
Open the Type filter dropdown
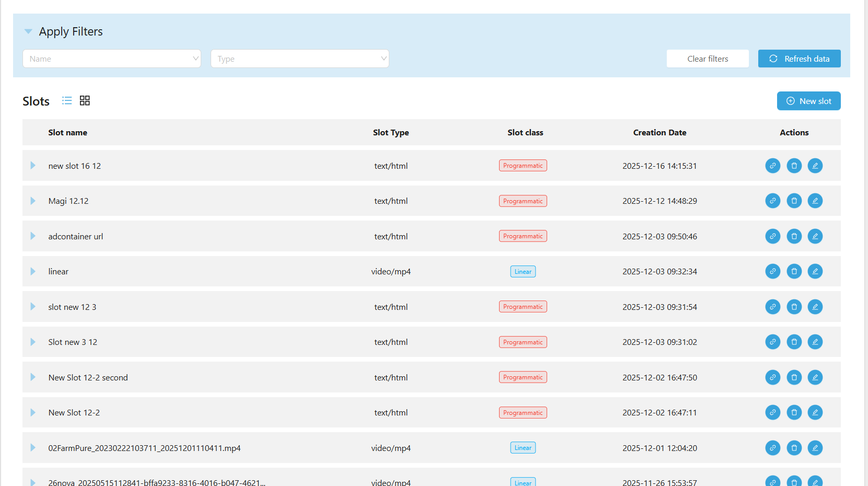300,59
